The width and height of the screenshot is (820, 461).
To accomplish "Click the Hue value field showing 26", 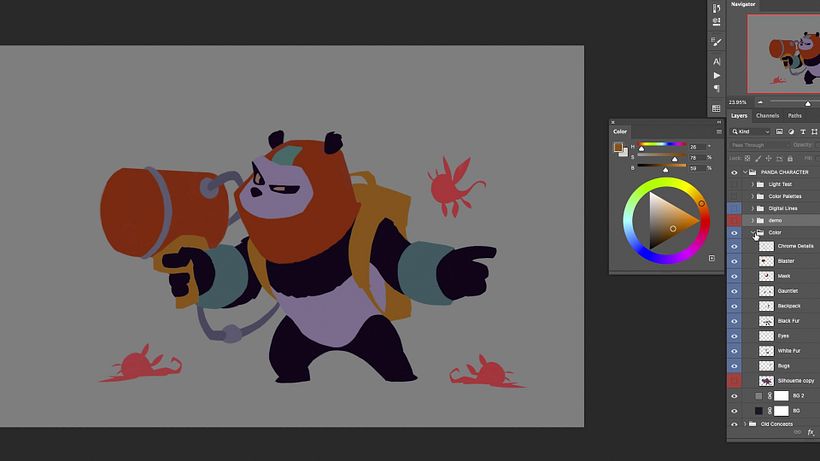I will coord(697,147).
